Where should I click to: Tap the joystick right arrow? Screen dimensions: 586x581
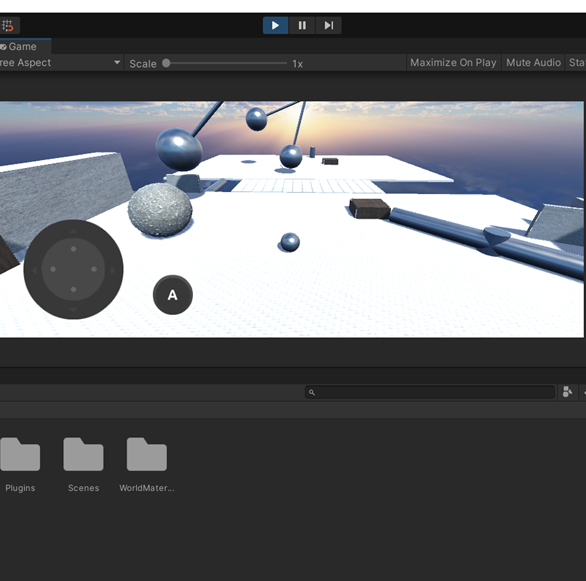coord(112,270)
